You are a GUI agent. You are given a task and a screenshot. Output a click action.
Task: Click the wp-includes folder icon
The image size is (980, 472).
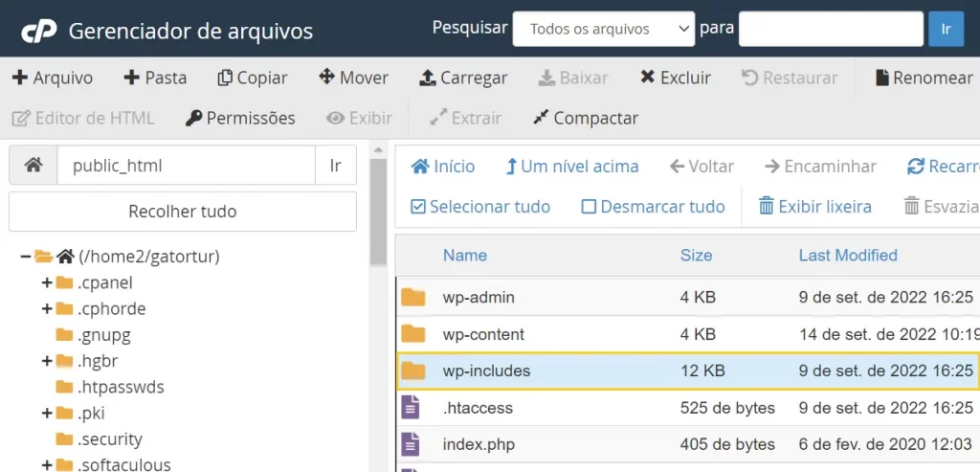413,371
